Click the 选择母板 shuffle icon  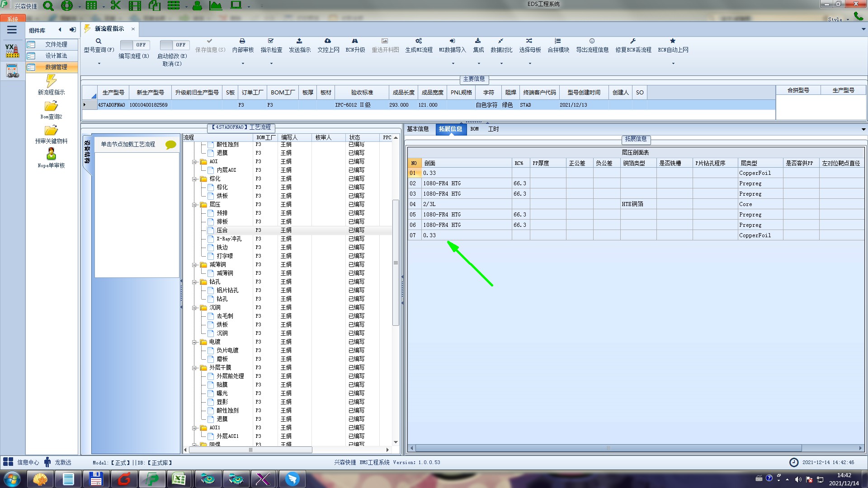(x=529, y=41)
